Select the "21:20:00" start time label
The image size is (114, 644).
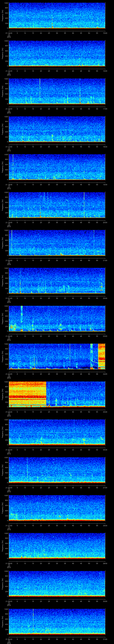click(9, 260)
